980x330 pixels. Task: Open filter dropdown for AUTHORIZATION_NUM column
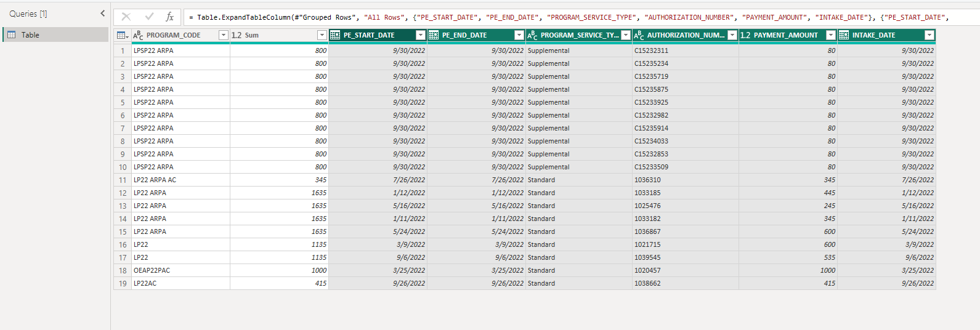click(x=732, y=35)
